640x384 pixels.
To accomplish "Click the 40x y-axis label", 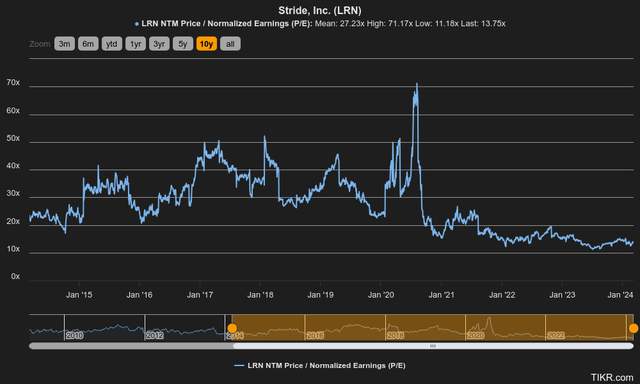I will point(13,166).
